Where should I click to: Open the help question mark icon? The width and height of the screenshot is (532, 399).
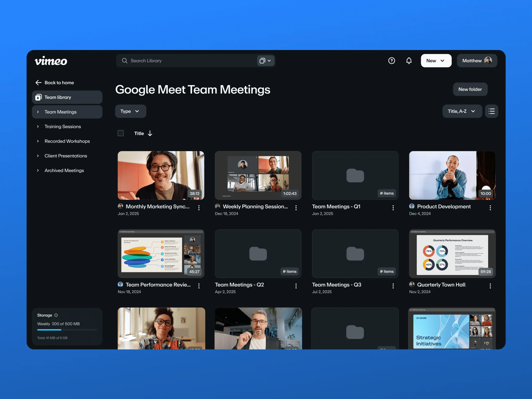pyautogui.click(x=392, y=61)
